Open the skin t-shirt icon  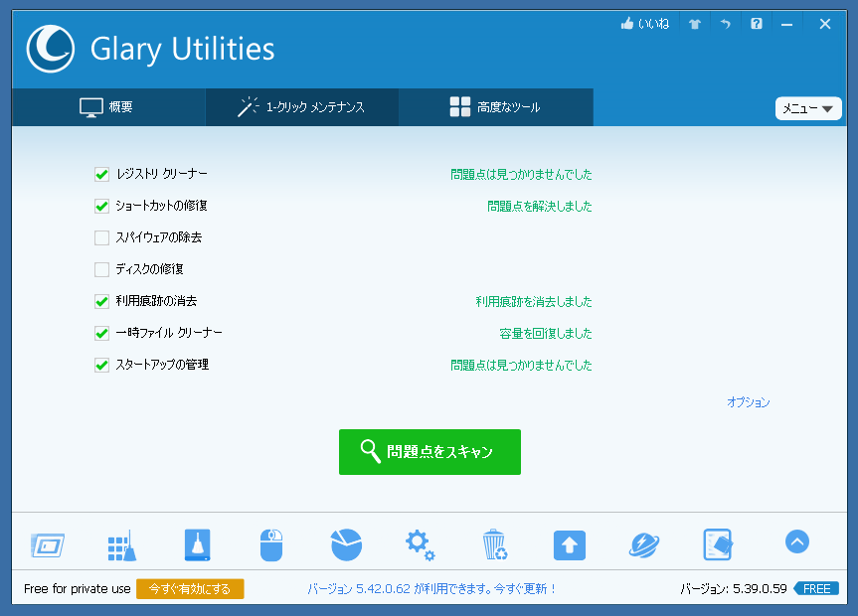click(x=695, y=24)
